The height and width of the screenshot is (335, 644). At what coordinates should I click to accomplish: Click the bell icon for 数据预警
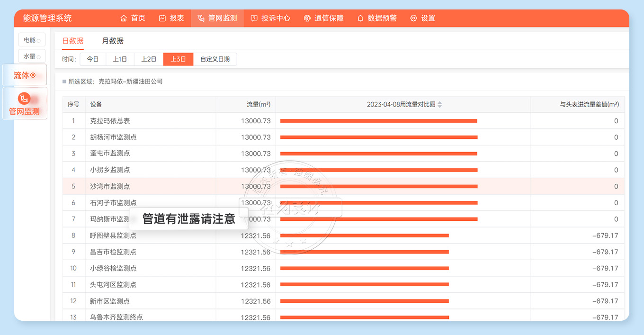[x=360, y=18]
